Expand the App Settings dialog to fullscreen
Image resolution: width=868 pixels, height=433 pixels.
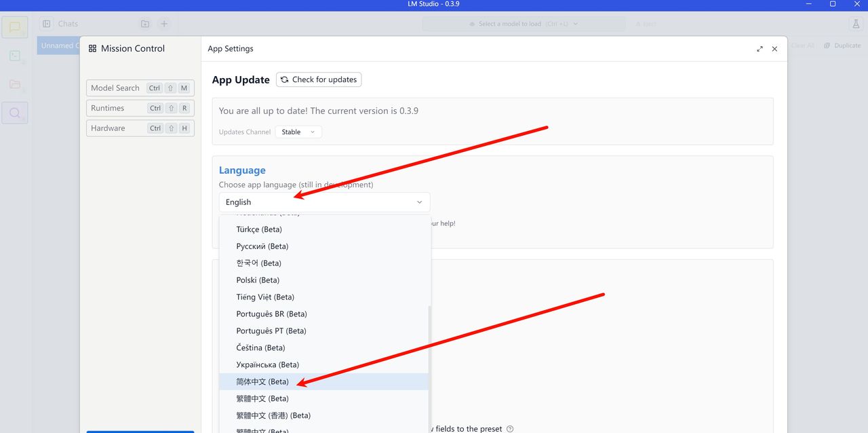click(759, 49)
